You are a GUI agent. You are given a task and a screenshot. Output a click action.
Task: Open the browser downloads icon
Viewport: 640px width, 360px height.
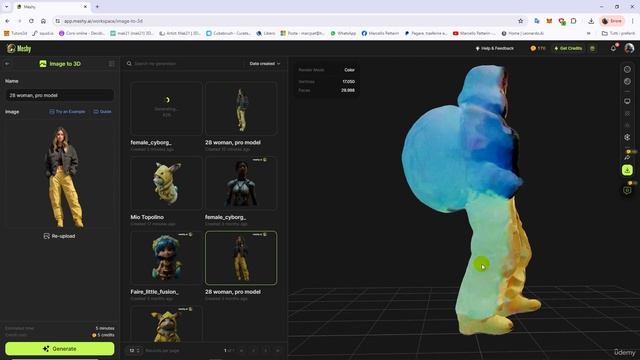591,21
